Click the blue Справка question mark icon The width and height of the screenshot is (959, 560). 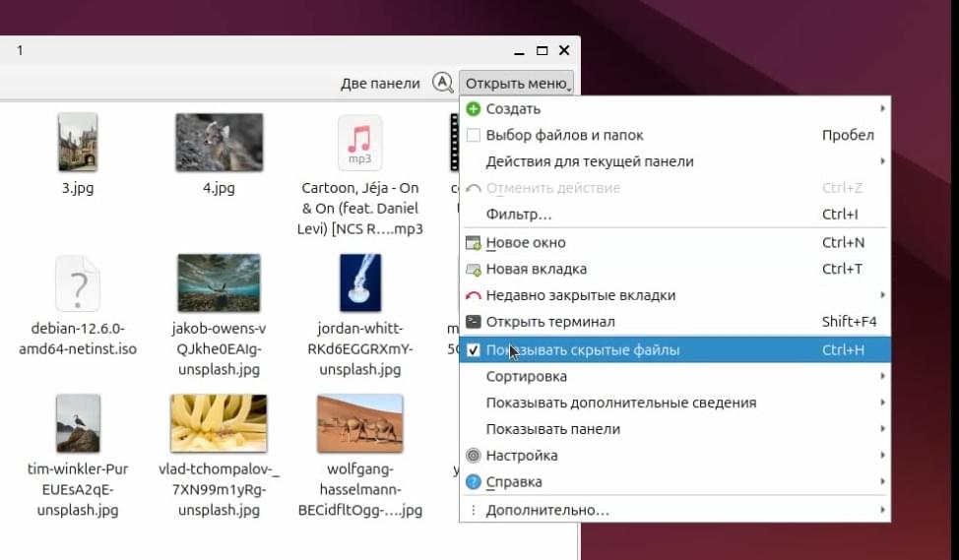click(x=474, y=481)
